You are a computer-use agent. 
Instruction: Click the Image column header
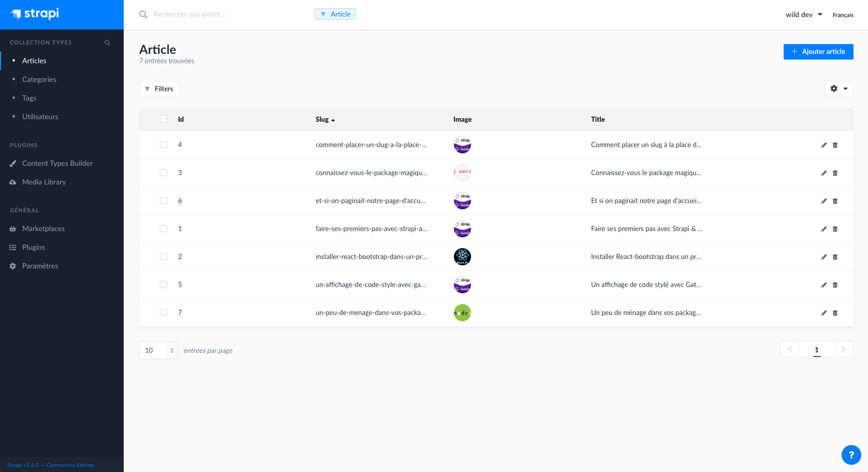tap(462, 119)
